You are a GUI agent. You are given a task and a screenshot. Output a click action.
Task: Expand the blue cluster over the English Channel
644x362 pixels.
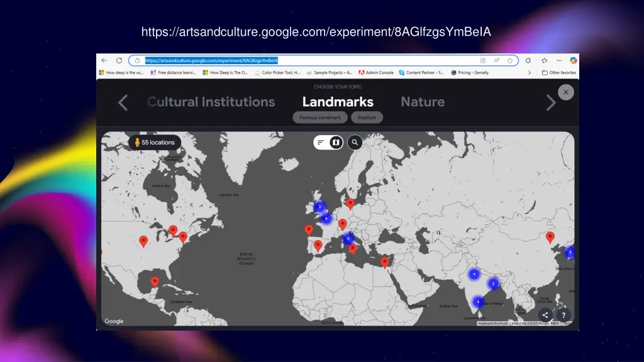[326, 218]
